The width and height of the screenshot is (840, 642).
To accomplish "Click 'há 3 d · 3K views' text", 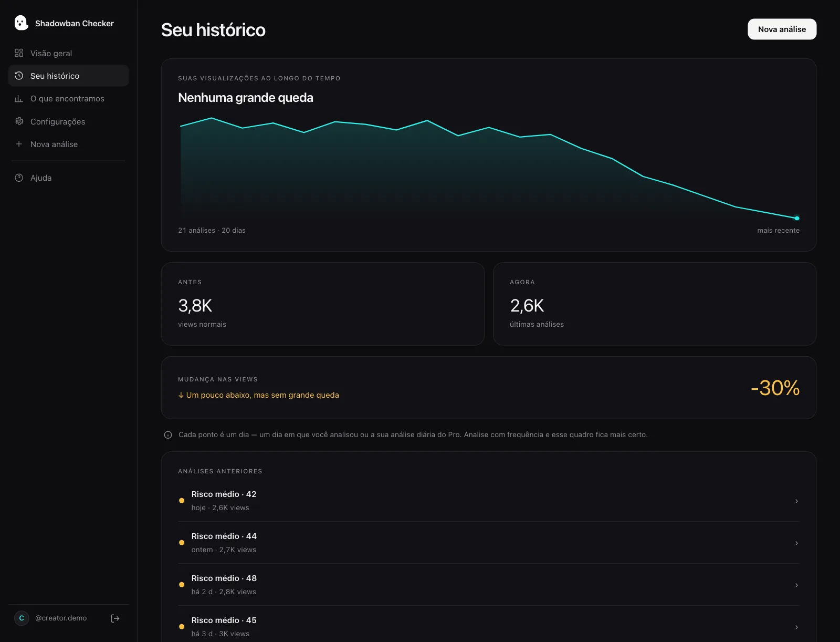I will 220,634.
